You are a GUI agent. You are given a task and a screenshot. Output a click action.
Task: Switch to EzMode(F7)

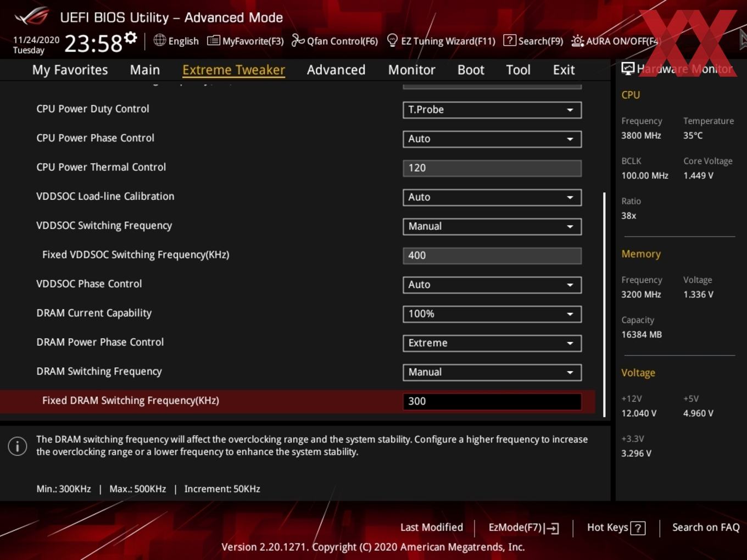click(x=523, y=528)
